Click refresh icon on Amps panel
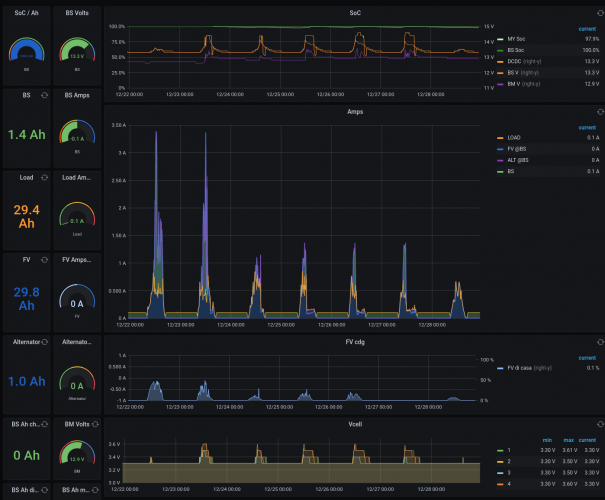 pyautogui.click(x=598, y=112)
